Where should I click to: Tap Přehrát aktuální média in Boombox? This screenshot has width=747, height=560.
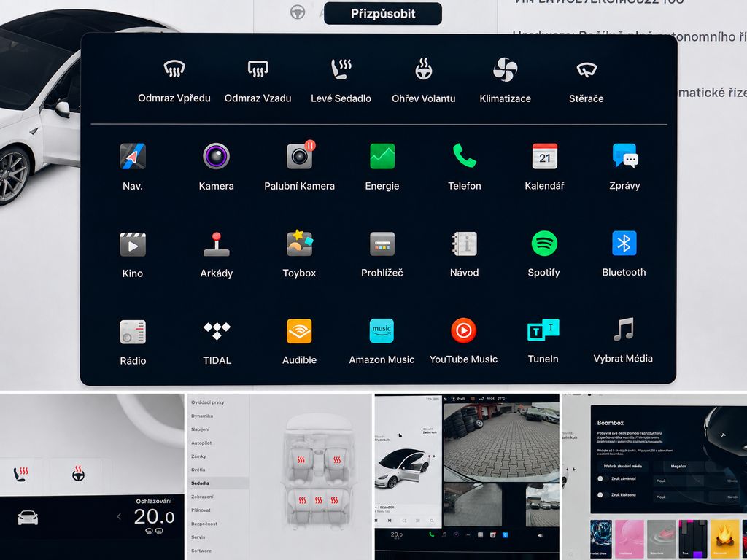pos(623,466)
